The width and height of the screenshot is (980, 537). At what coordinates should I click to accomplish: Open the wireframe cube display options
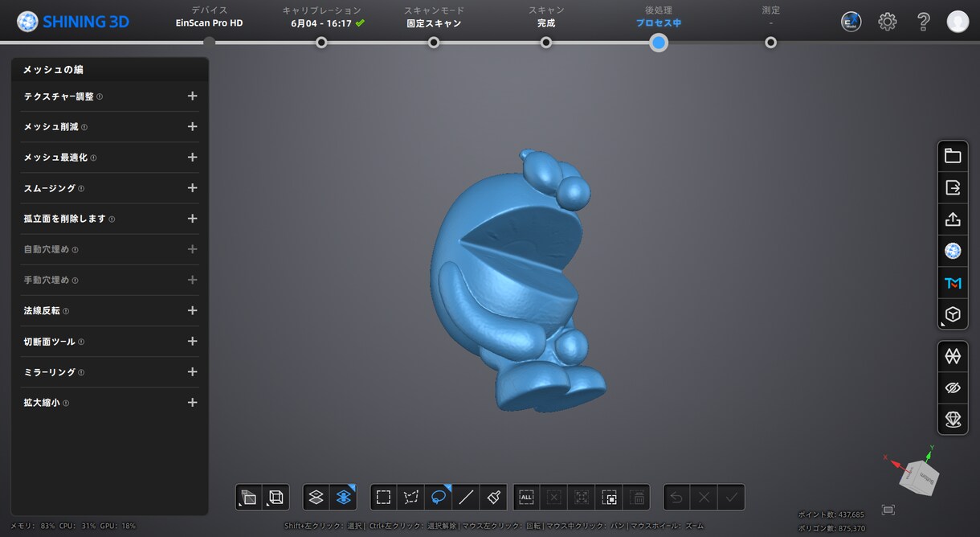tap(276, 497)
